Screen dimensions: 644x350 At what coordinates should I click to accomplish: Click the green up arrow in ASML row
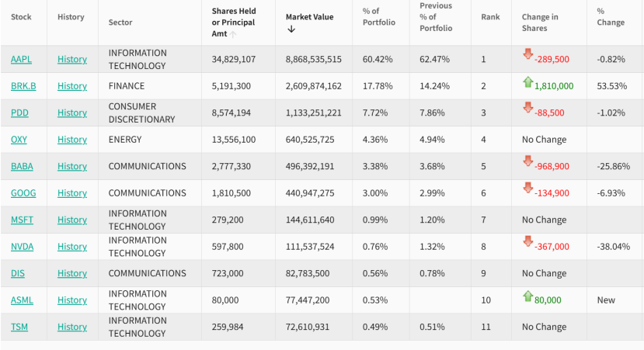pyautogui.click(x=527, y=296)
